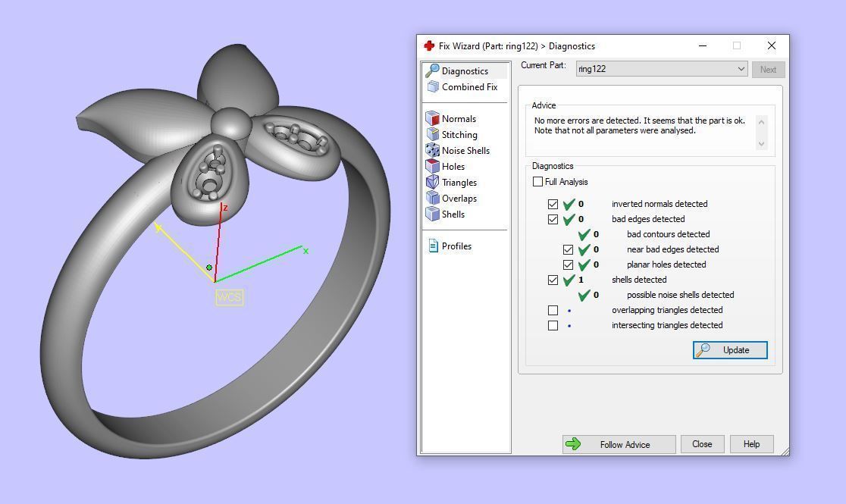The height and width of the screenshot is (504, 846).
Task: Go to the Normals page
Action: 459,119
